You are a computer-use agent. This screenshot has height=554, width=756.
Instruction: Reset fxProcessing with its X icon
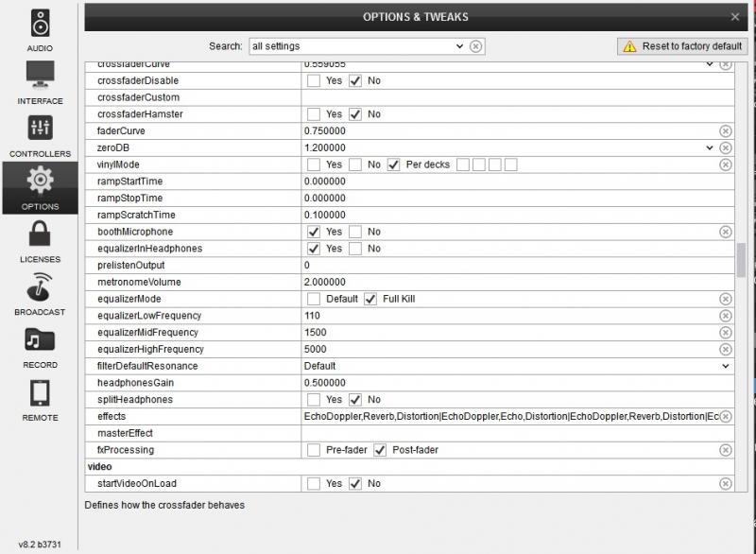(725, 450)
